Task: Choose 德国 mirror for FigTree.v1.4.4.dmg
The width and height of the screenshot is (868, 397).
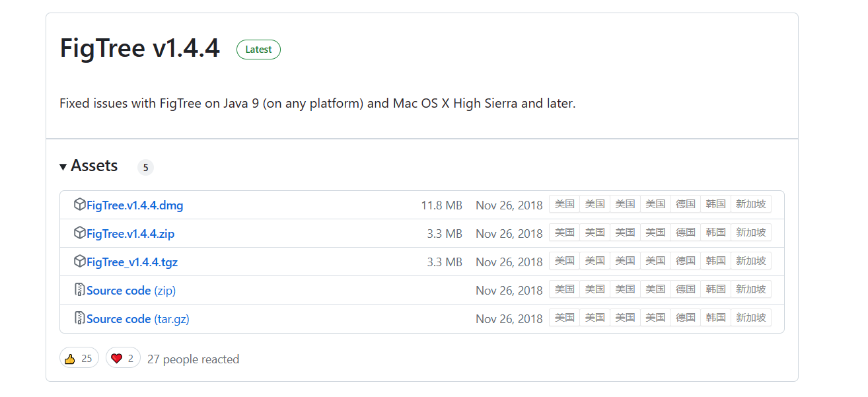Action: click(x=686, y=204)
